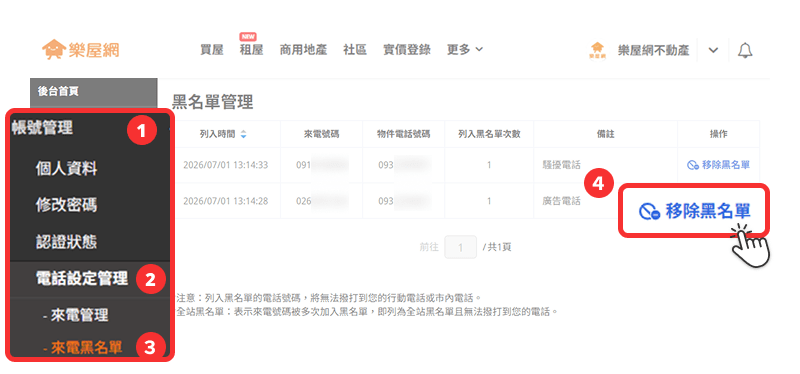This screenshot has height=374, width=800.
Task: Go to 來電管理 submenu item
Action: (x=76, y=315)
